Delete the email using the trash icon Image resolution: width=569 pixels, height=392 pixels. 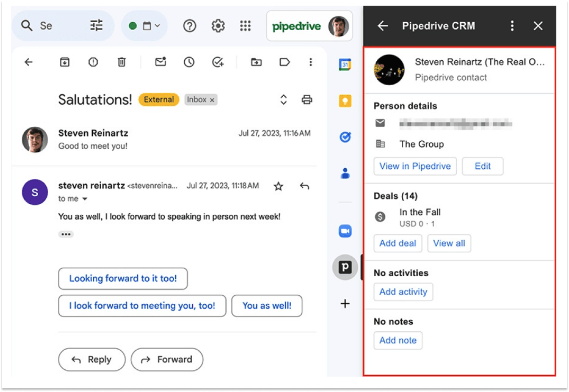pyautogui.click(x=122, y=62)
